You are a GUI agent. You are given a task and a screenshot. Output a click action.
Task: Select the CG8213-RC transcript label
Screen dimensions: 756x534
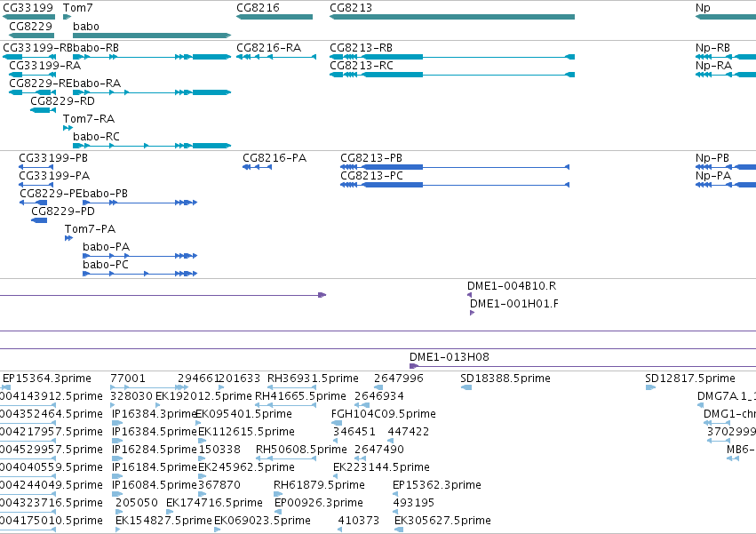click(x=362, y=66)
